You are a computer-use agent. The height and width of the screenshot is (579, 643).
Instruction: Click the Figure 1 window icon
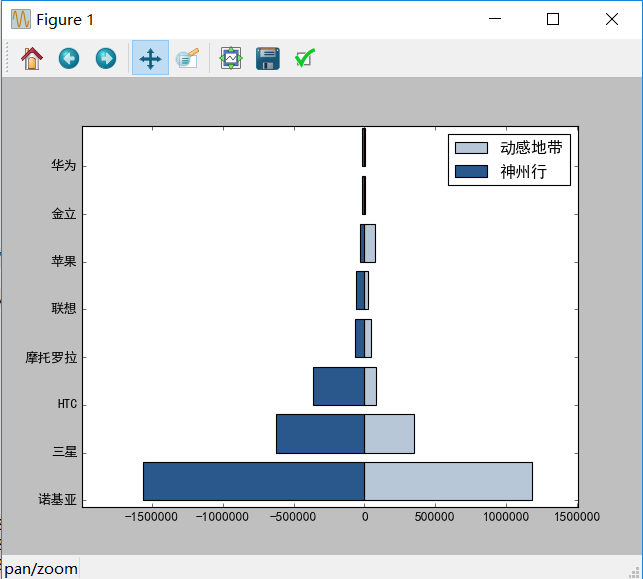(21, 19)
